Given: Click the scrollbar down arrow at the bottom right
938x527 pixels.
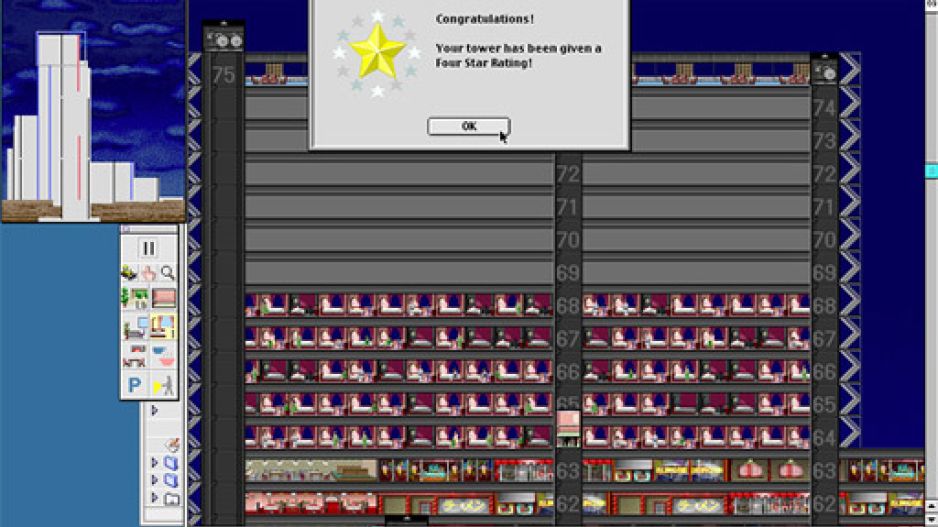Looking at the screenshot, I should (931, 520).
